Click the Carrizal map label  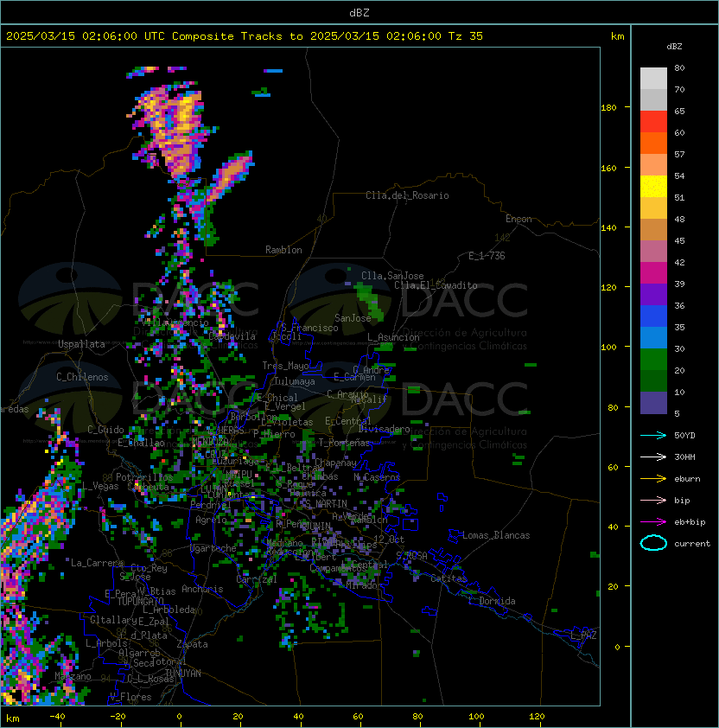256,579
